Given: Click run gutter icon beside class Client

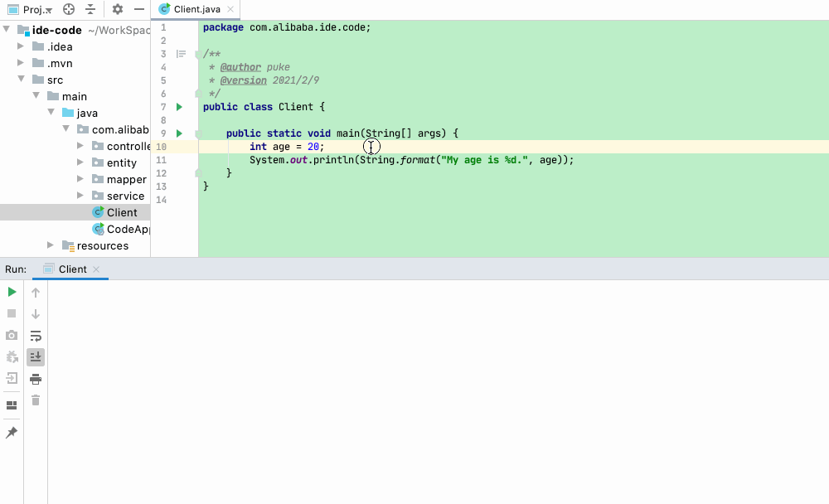Looking at the screenshot, I should (179, 107).
